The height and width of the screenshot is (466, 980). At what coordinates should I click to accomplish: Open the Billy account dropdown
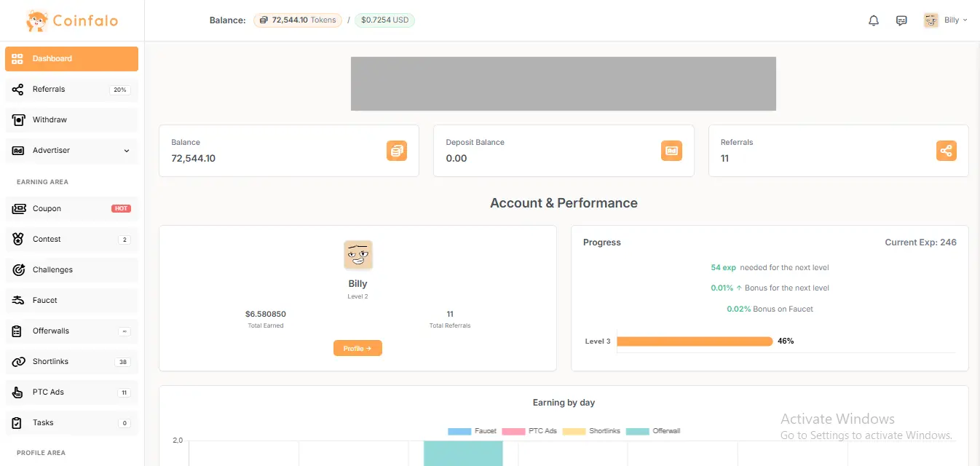click(x=948, y=20)
